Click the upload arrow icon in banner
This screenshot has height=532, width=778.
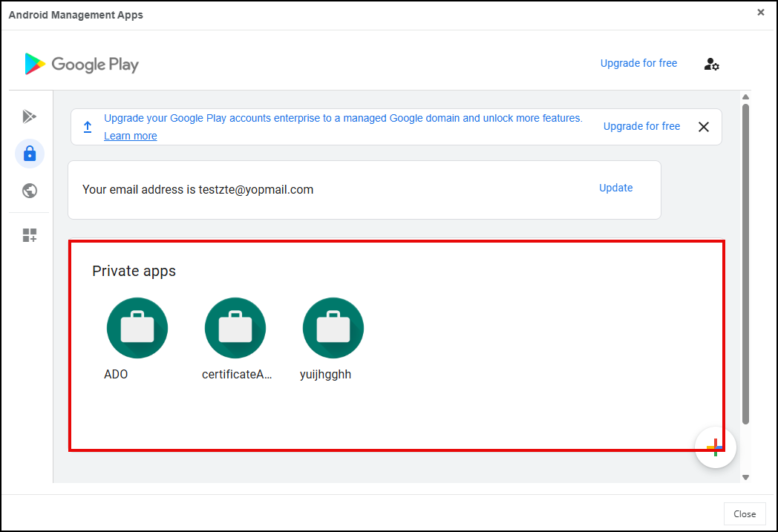tap(88, 127)
